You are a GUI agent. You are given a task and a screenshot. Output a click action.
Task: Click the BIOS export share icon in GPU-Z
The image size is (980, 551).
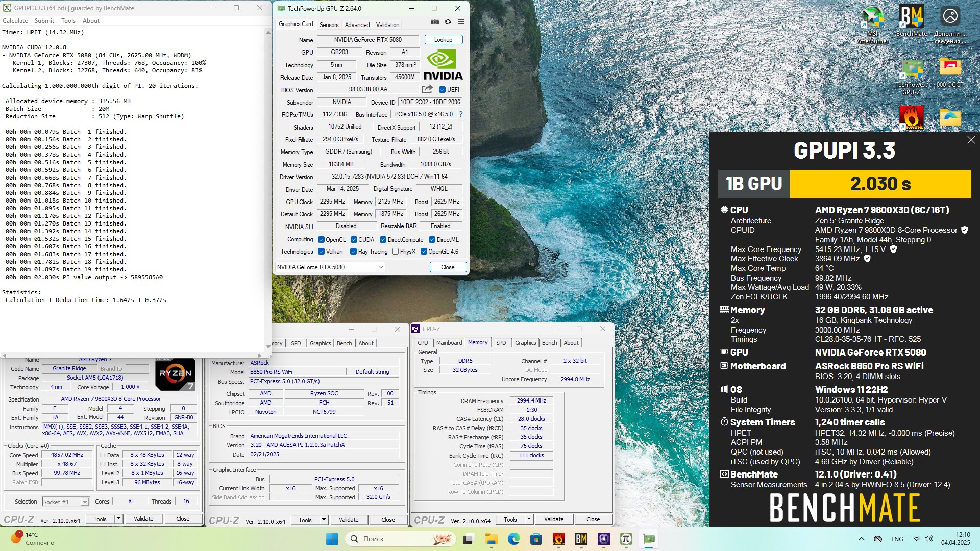coord(427,89)
